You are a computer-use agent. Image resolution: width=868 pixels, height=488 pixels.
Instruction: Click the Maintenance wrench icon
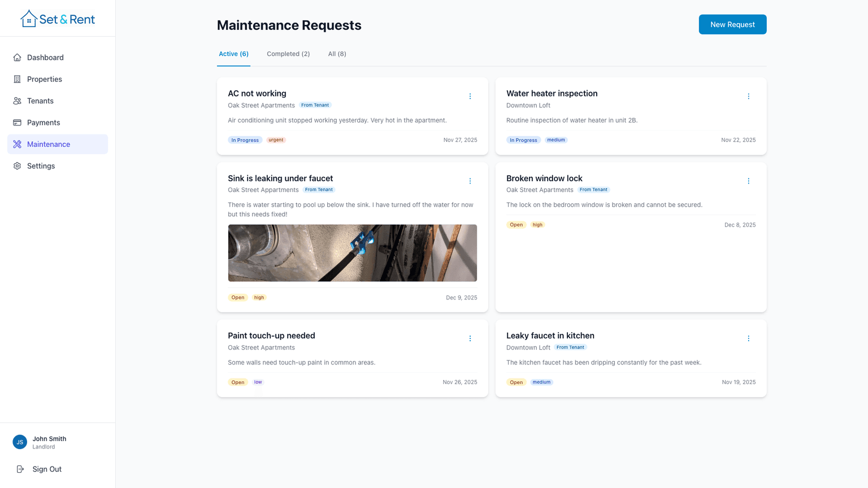coord(18,144)
